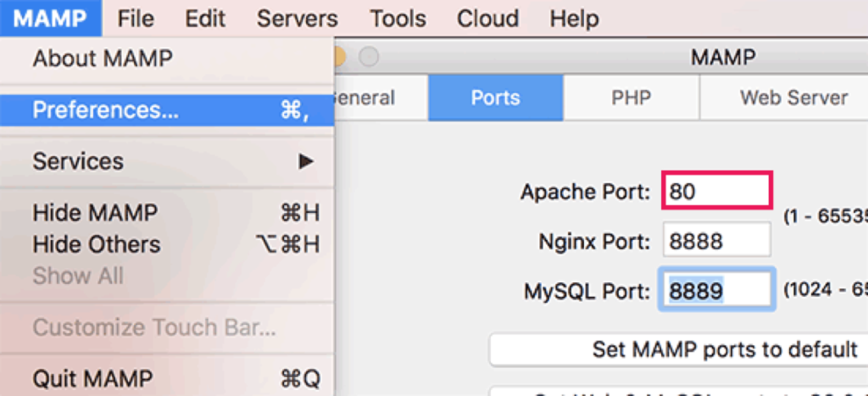Open the File menu

[x=136, y=19]
